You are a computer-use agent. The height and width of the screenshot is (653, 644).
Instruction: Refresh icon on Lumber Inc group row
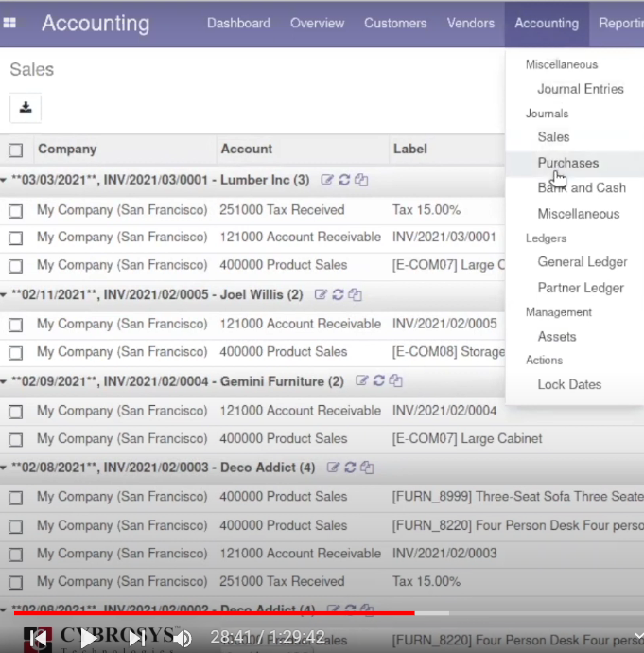click(344, 180)
